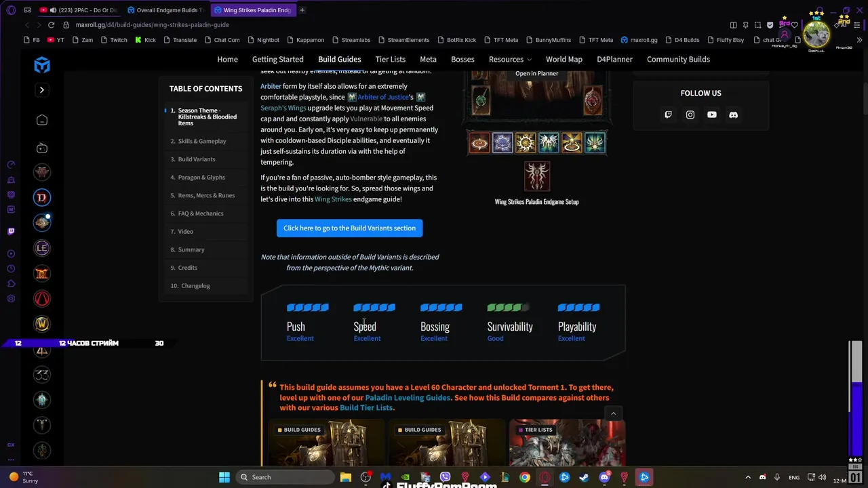Open Getting Started nav item

(x=278, y=59)
